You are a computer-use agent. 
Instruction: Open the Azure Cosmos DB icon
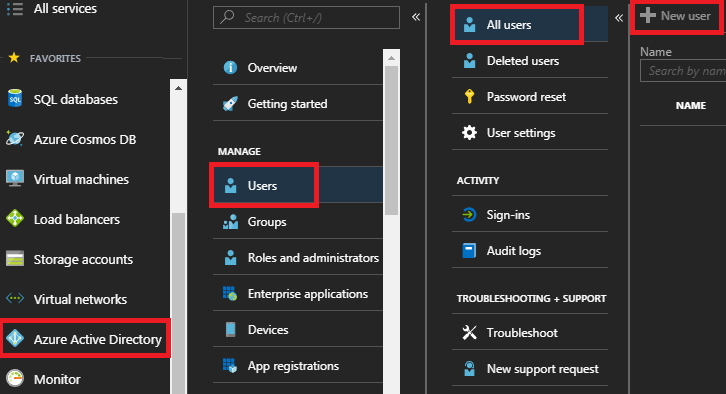tap(15, 139)
